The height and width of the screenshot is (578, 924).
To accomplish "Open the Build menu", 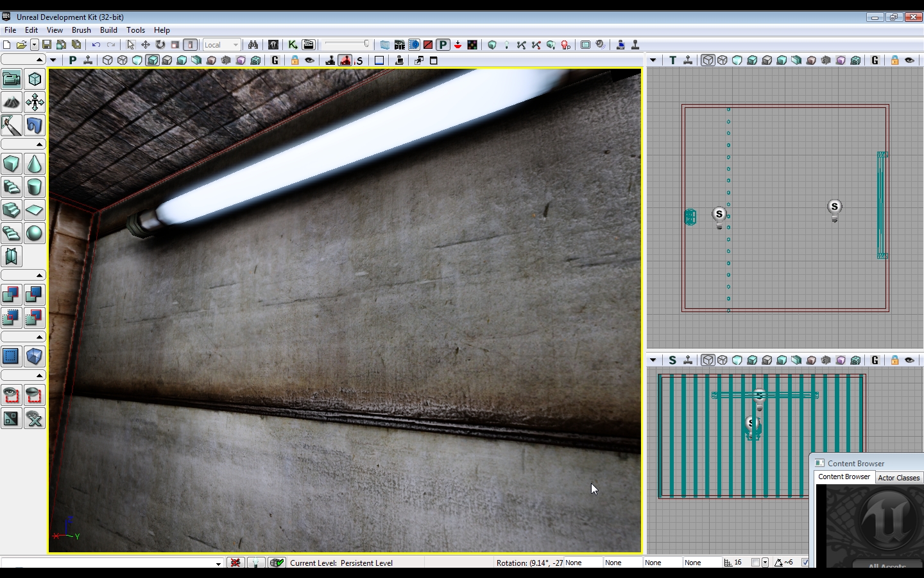I will point(108,30).
